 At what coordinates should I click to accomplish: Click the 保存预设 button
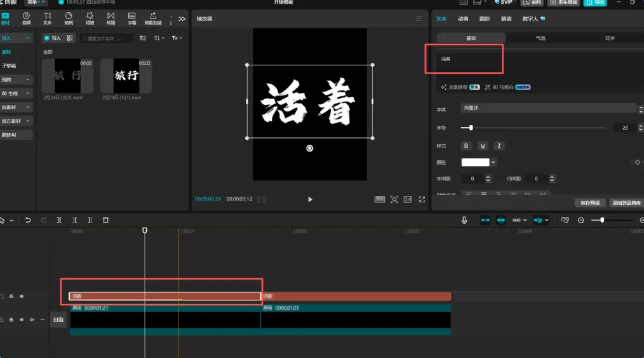590,203
